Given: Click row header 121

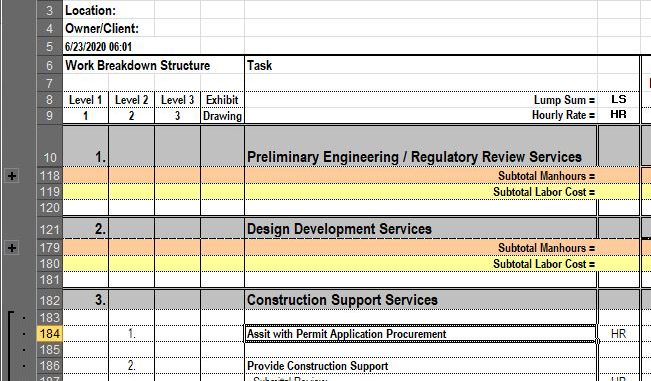Looking at the screenshot, I should [x=49, y=229].
